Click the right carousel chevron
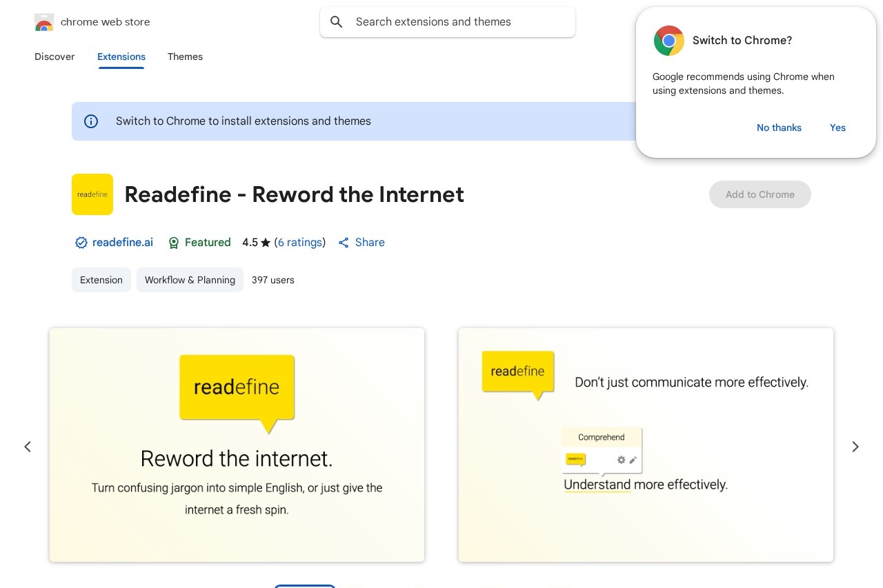 point(855,447)
